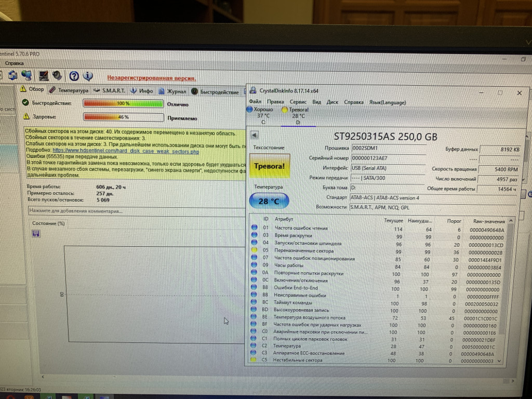The image size is (532, 399).
Task: Click the monitor test icon in Sentinel toolbar
Action: pos(43,76)
